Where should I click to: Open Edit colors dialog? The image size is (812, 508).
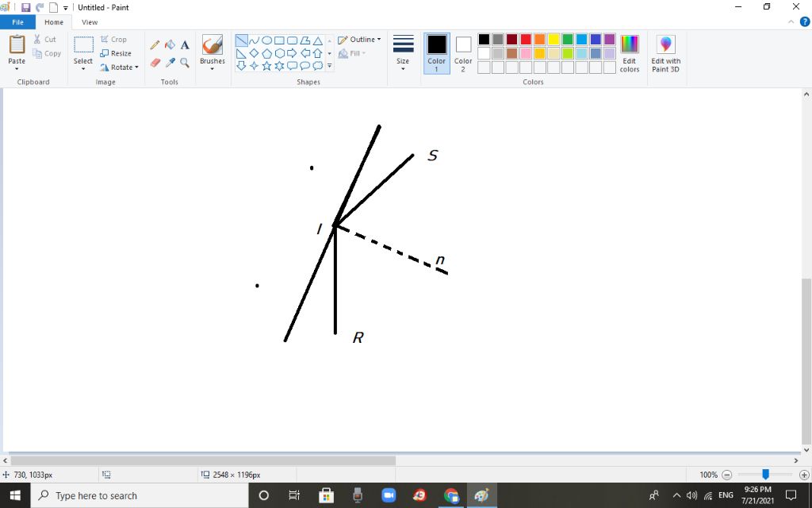tap(630, 54)
